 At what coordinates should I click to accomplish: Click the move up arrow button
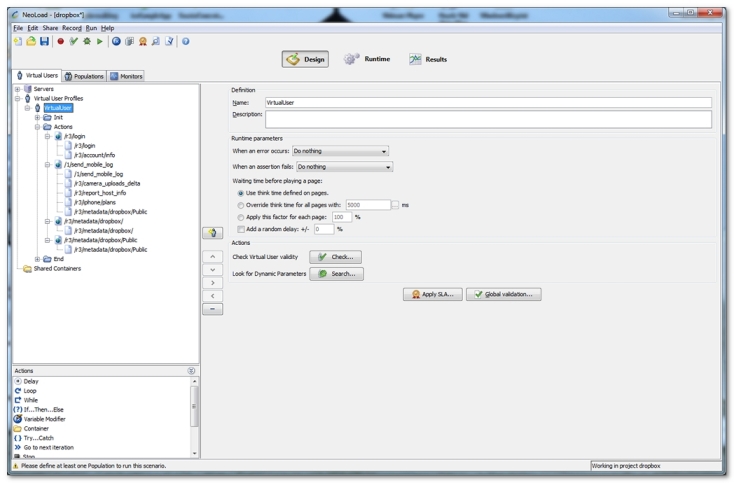(x=213, y=256)
